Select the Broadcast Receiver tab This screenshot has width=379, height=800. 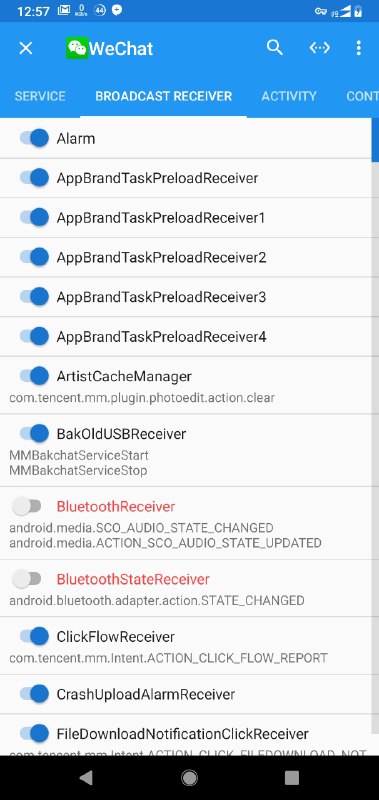[164, 96]
